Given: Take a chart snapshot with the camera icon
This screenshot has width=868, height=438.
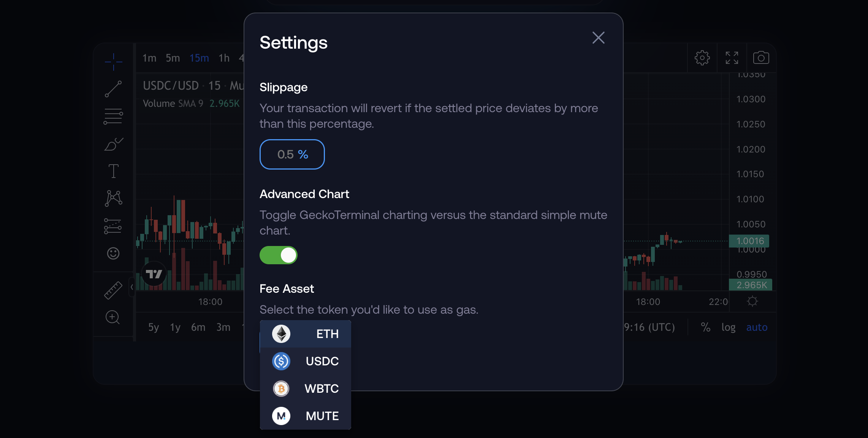Looking at the screenshot, I should click(x=761, y=58).
